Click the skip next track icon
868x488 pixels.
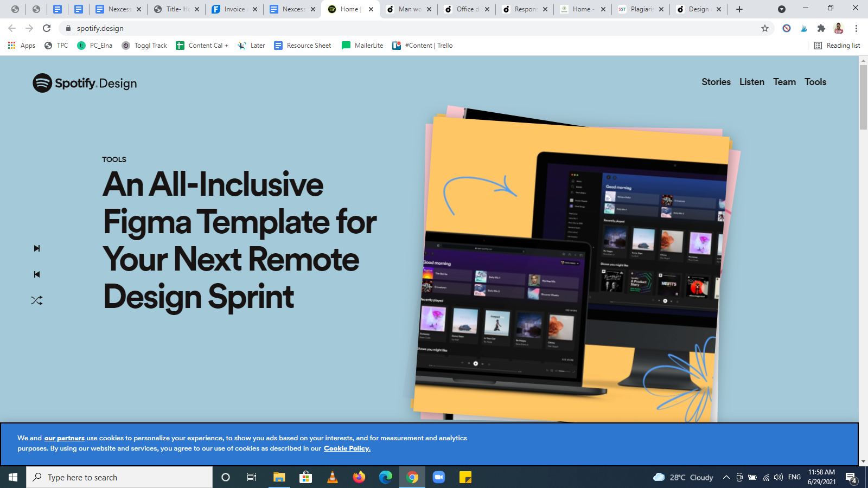[37, 248]
